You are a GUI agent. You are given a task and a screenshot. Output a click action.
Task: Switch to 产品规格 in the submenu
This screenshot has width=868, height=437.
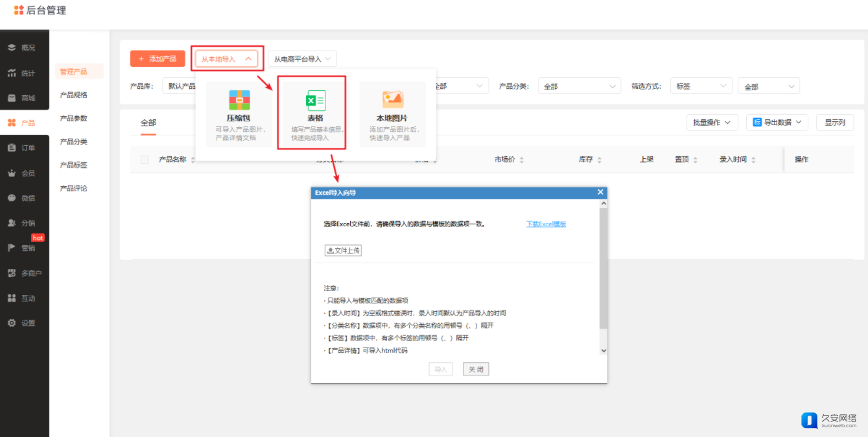tap(73, 95)
